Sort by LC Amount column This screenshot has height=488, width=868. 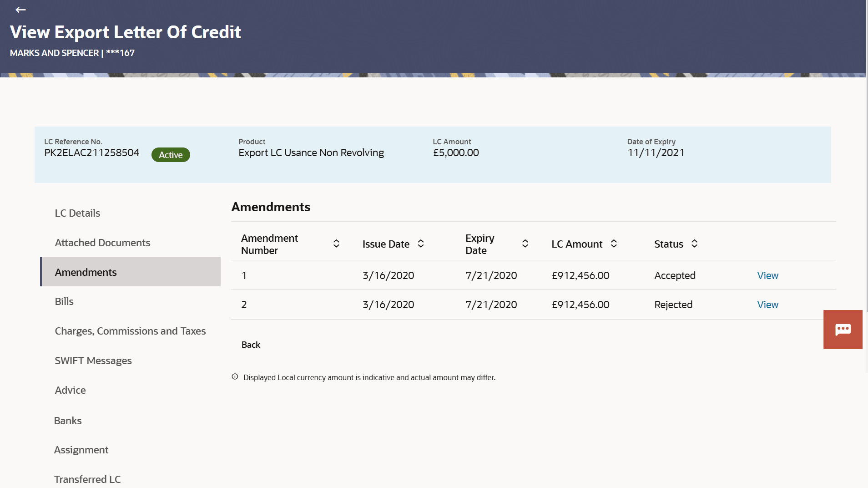614,244
